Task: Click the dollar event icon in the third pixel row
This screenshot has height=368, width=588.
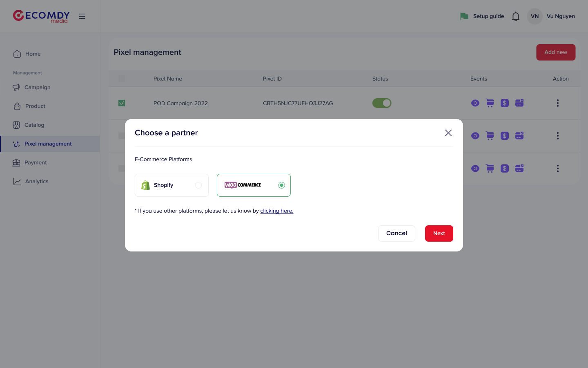Action: click(505, 168)
